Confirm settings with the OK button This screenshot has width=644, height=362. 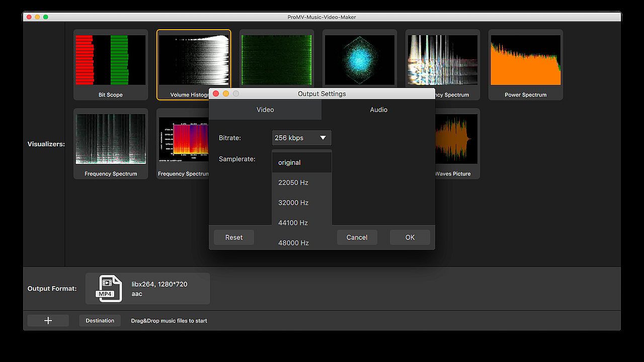(410, 237)
